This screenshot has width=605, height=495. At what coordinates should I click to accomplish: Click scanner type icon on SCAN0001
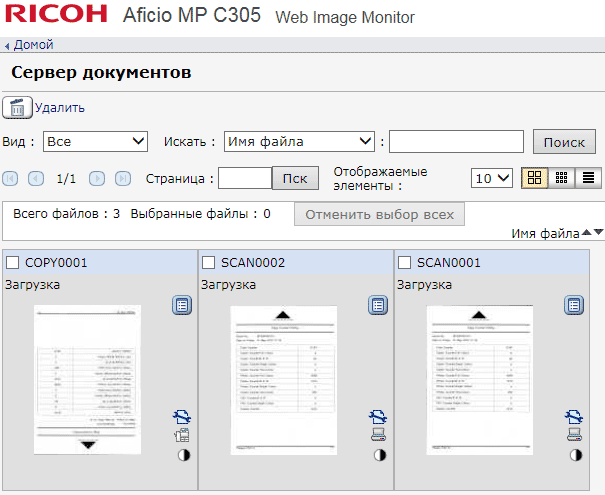tap(575, 435)
